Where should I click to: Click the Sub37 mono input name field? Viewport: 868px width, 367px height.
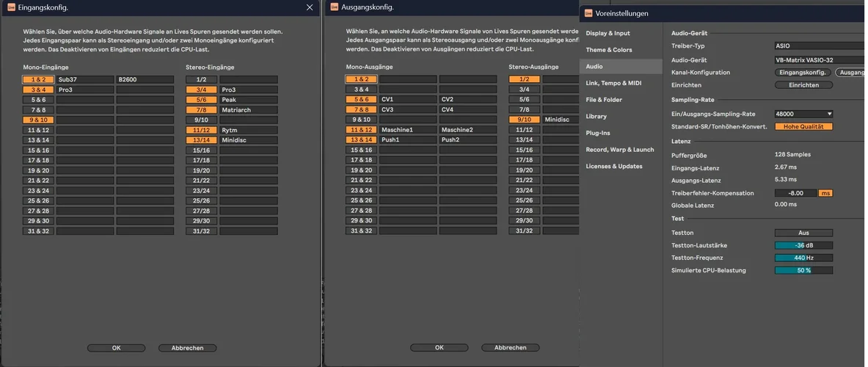pos(84,79)
